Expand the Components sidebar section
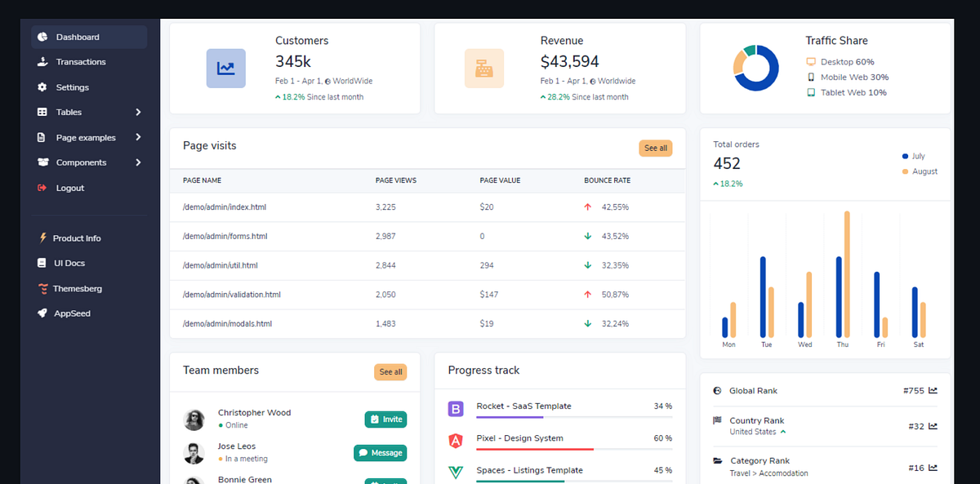The image size is (980, 484). pyautogui.click(x=82, y=162)
